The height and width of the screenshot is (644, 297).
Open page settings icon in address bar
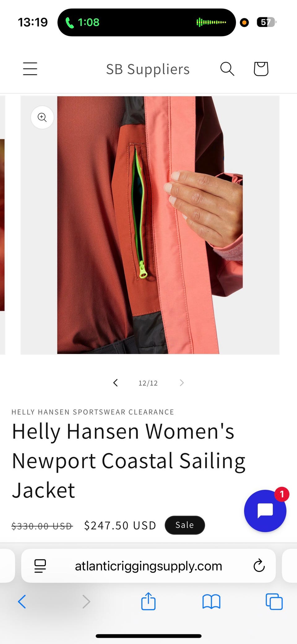(40, 566)
